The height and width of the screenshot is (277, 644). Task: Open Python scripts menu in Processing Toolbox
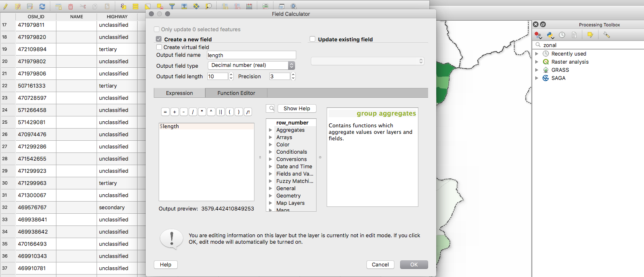tap(550, 35)
